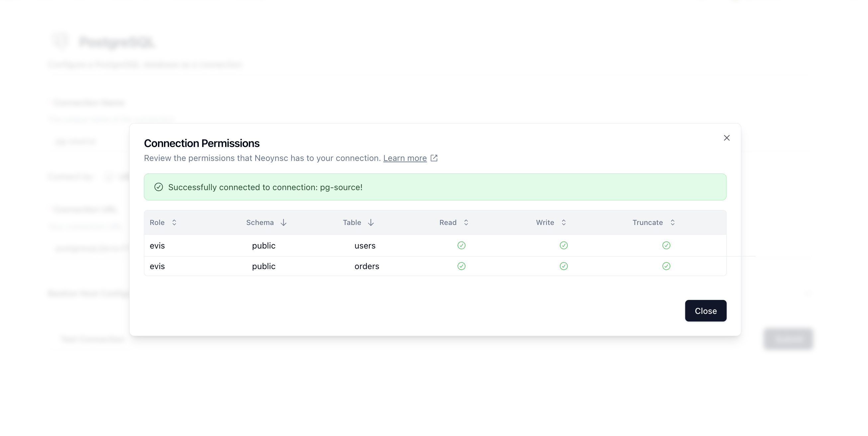This screenshot has height=436, width=868.
Task: Click the success check icon in green banner
Action: coord(159,187)
